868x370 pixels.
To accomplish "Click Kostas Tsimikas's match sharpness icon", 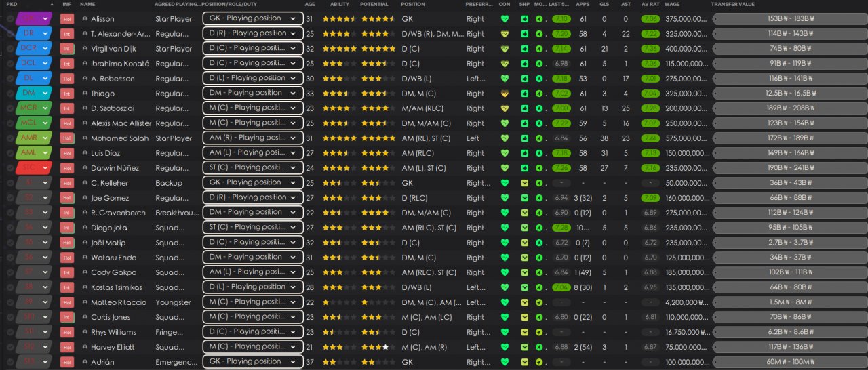I will pyautogui.click(x=524, y=287).
